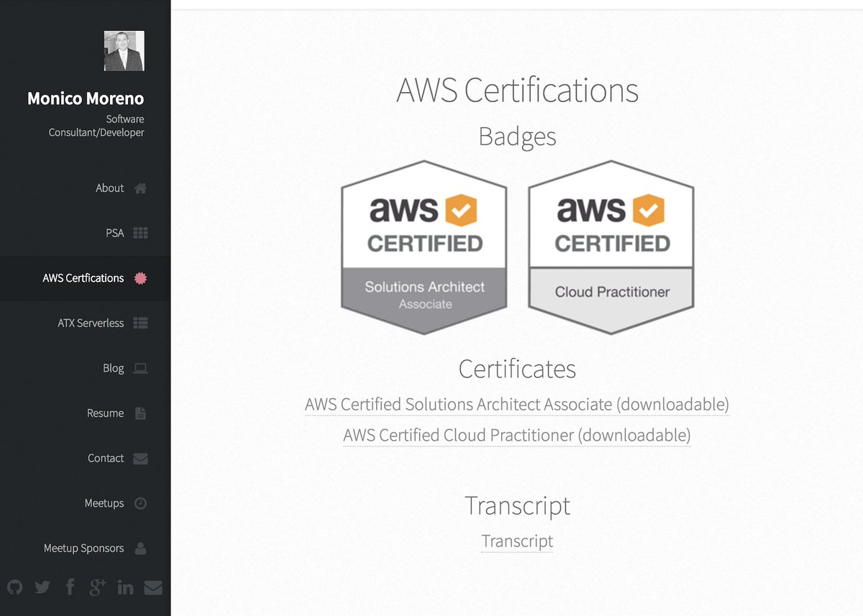Open the Twitter social icon

tap(42, 587)
